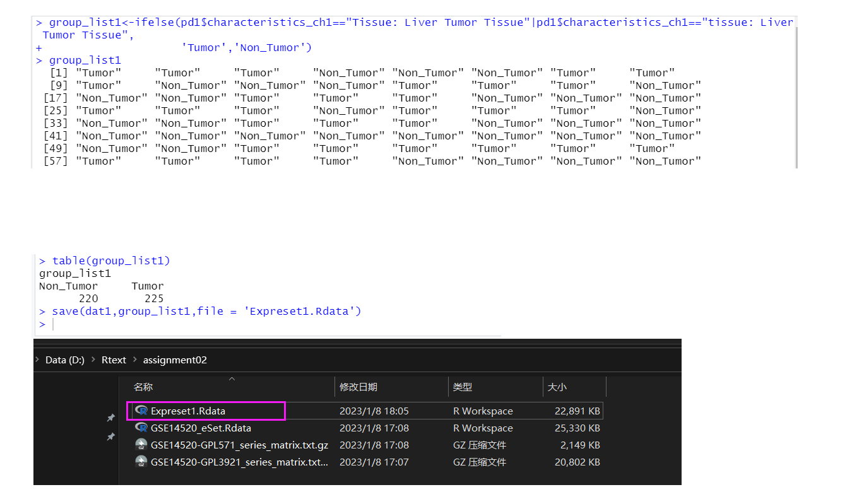Viewport: 852px width, 504px height.
Task: Click the R icon of GSE14520_eSet.Rdata
Action: click(x=141, y=428)
